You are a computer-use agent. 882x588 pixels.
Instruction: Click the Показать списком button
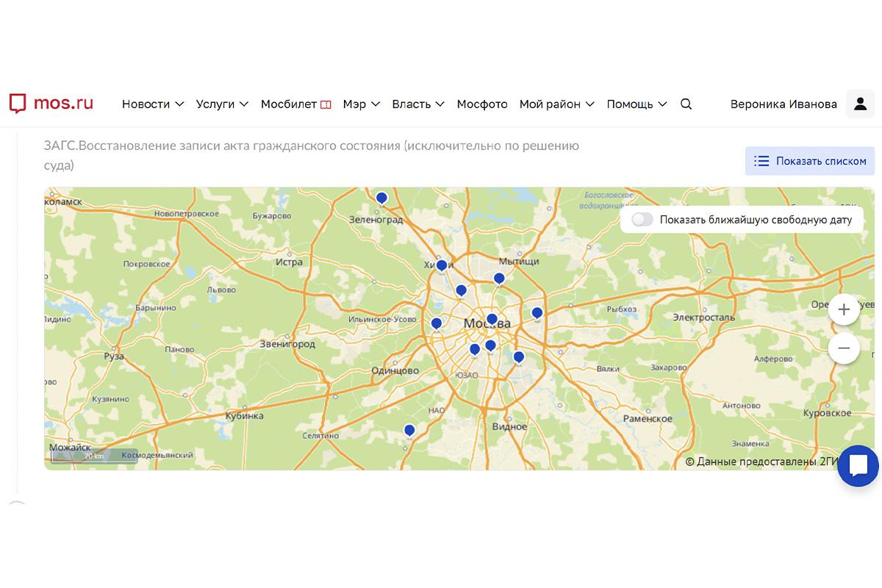pyautogui.click(x=810, y=161)
